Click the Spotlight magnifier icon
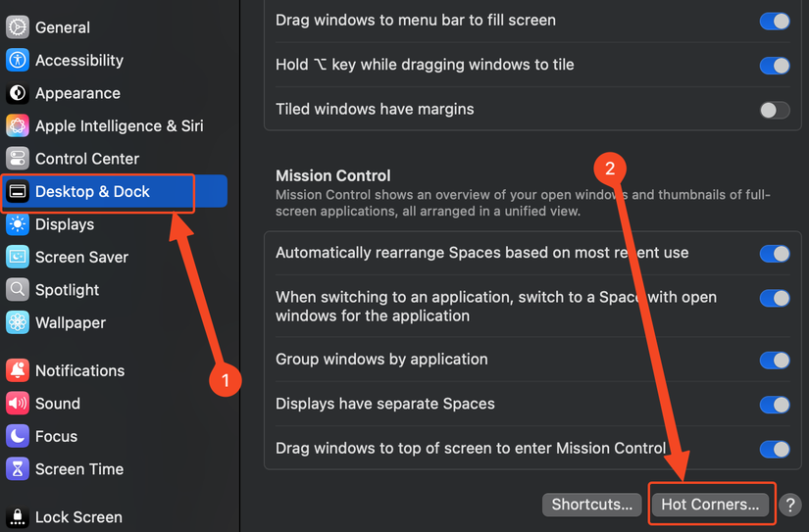 coord(18,290)
